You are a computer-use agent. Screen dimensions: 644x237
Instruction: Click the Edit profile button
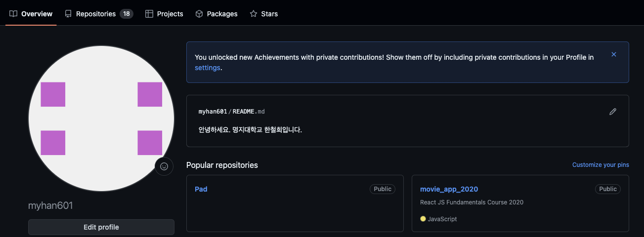101,227
